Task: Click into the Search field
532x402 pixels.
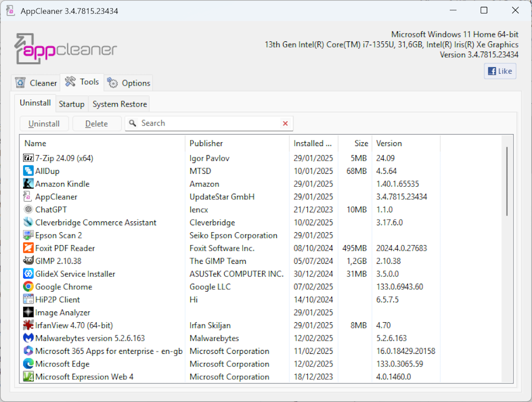Action: coord(209,123)
